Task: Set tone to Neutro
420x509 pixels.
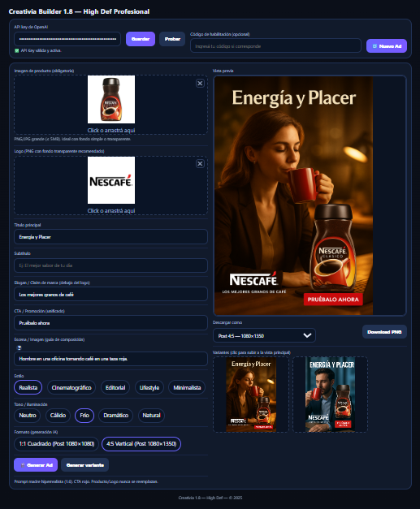Action: [x=28, y=416]
